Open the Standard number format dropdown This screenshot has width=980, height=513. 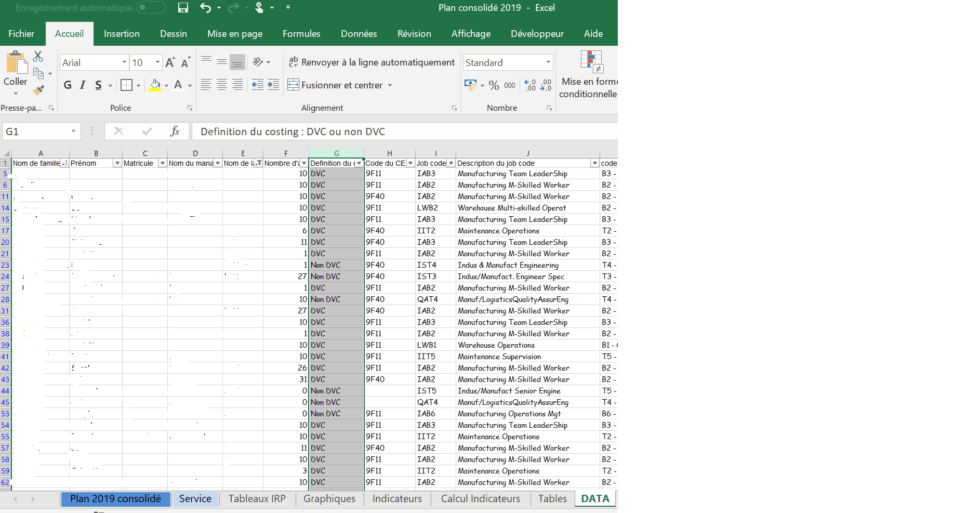click(x=548, y=62)
